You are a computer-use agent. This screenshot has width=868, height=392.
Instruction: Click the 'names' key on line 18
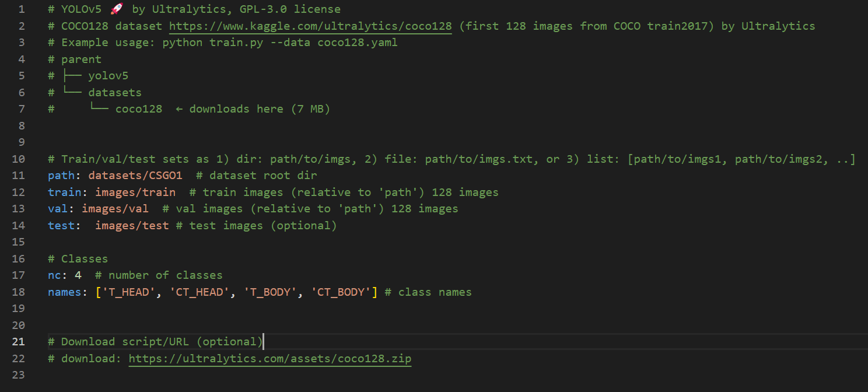(x=65, y=292)
